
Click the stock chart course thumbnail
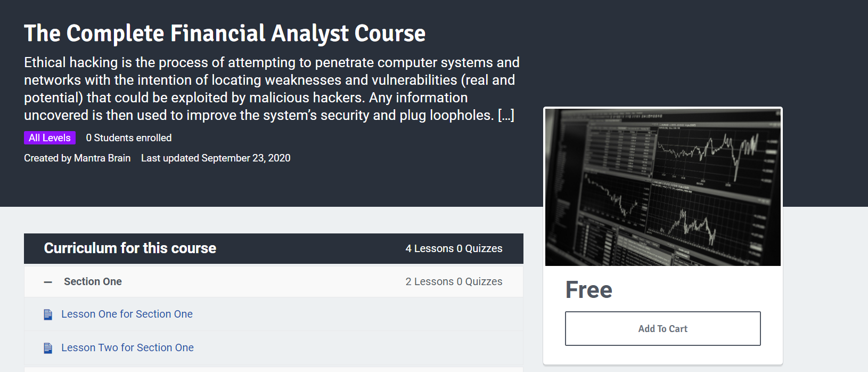(662, 188)
